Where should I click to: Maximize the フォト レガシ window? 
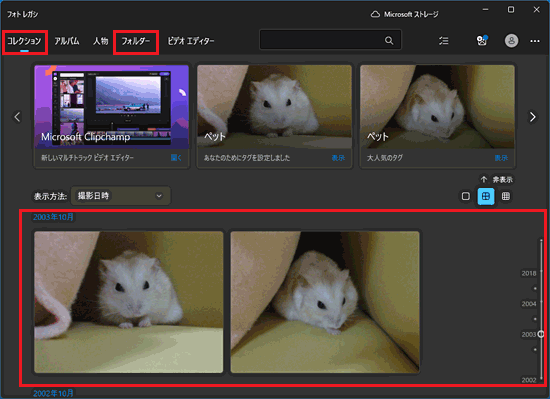[511, 9]
